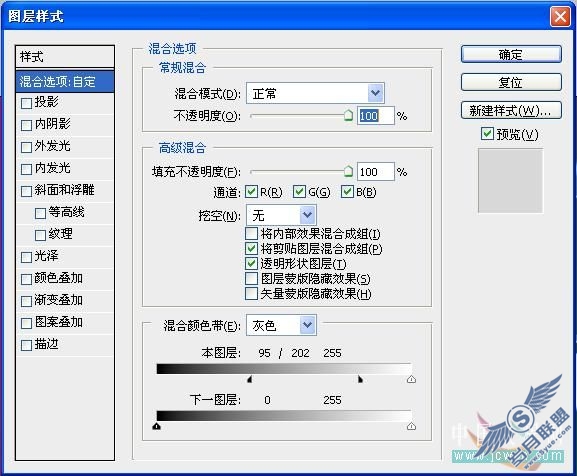577x476 pixels.
Task: Open the 混合模式 blend mode dropdown
Action: (x=315, y=93)
